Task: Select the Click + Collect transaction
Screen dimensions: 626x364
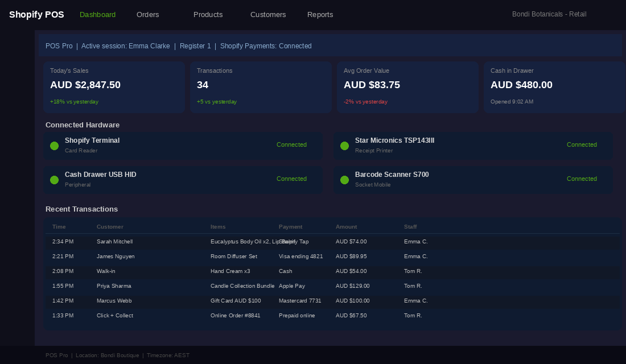Action: 332,315
